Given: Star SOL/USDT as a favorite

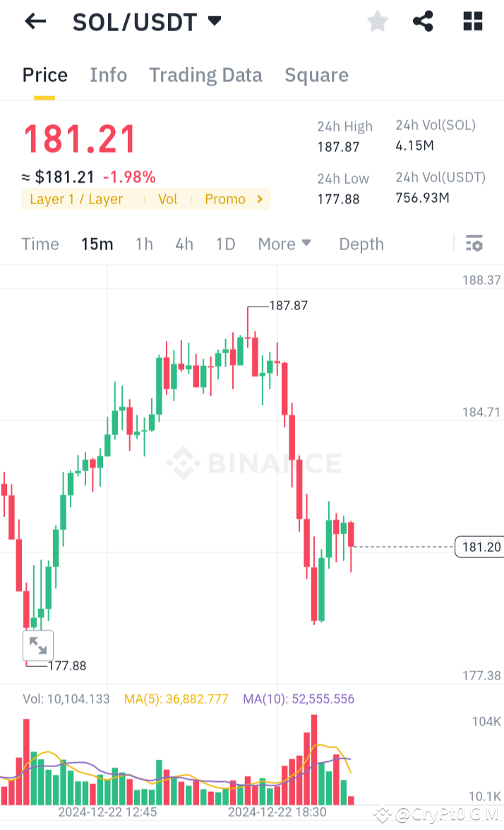Looking at the screenshot, I should coord(377,21).
